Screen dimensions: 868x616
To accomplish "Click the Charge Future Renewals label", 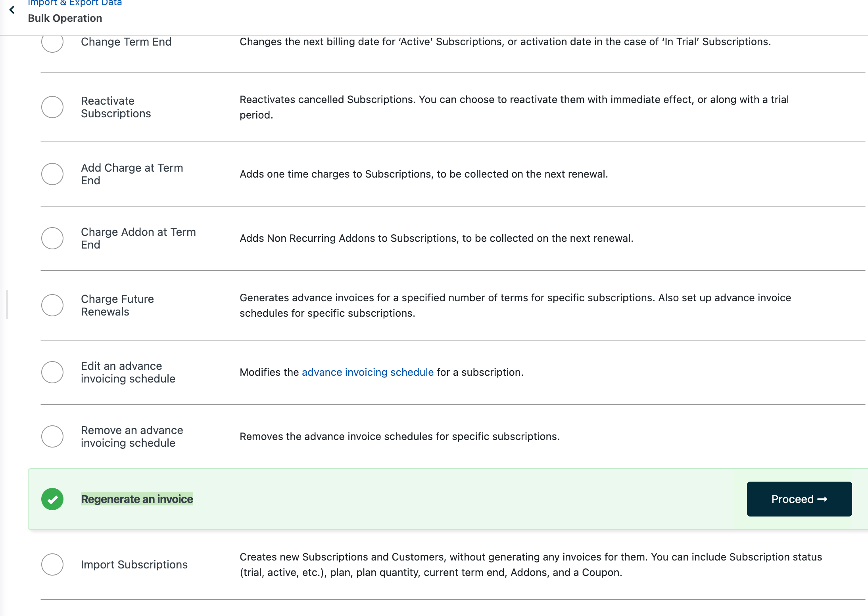I will click(117, 305).
